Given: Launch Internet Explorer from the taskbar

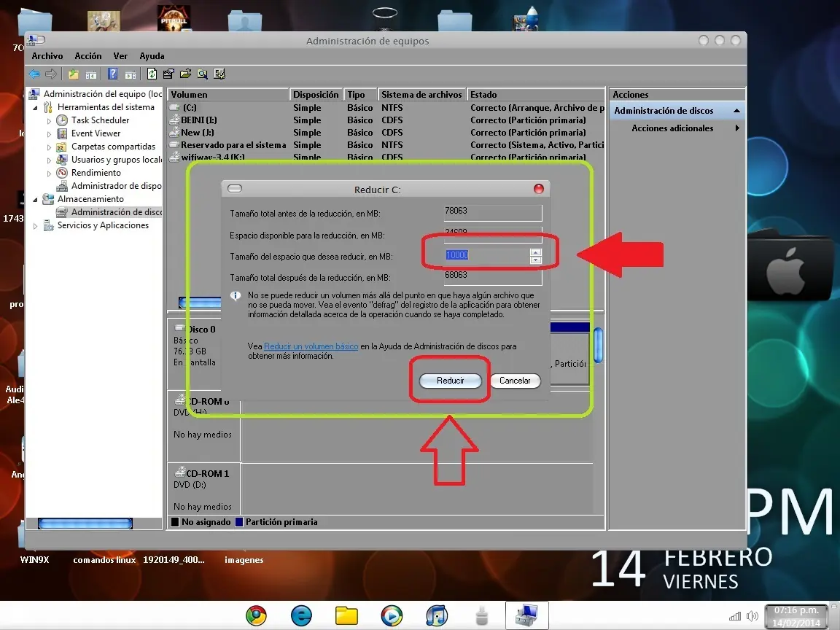Looking at the screenshot, I should click(x=301, y=616).
